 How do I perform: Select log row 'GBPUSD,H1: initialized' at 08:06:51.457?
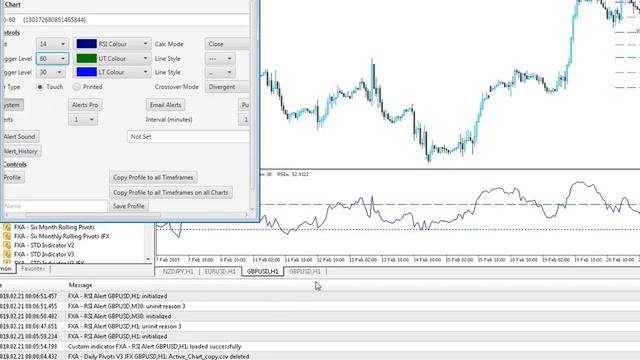tap(320, 296)
